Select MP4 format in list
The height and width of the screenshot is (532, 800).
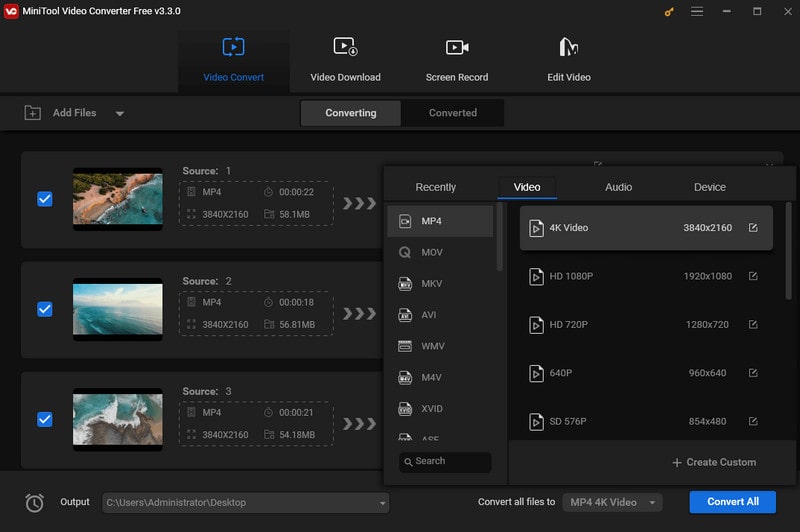point(440,221)
